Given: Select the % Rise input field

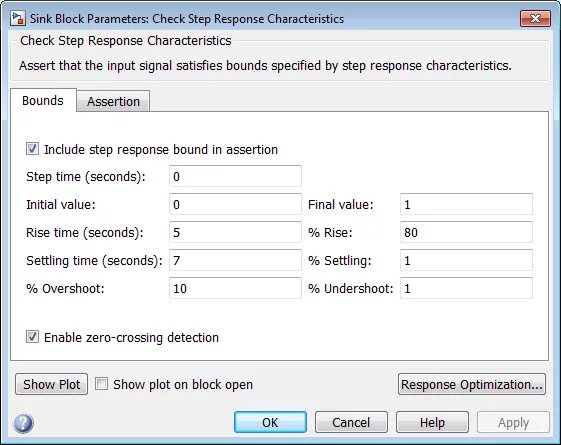Looking at the screenshot, I should pos(466,232).
